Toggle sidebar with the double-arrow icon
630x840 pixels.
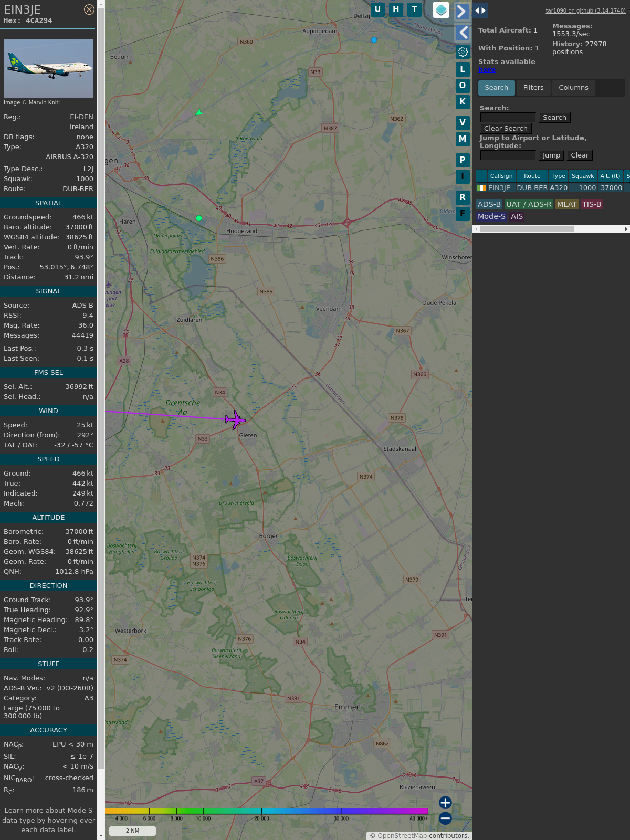point(480,10)
